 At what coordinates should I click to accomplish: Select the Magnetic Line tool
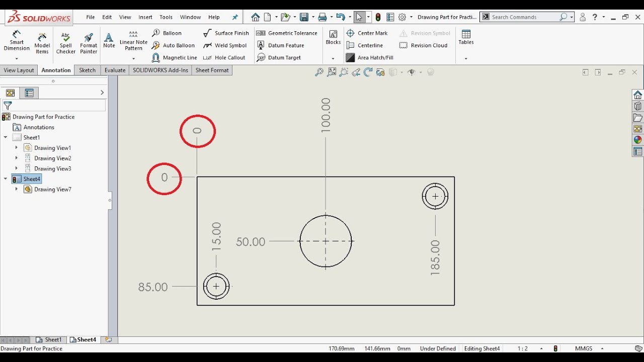click(x=175, y=58)
